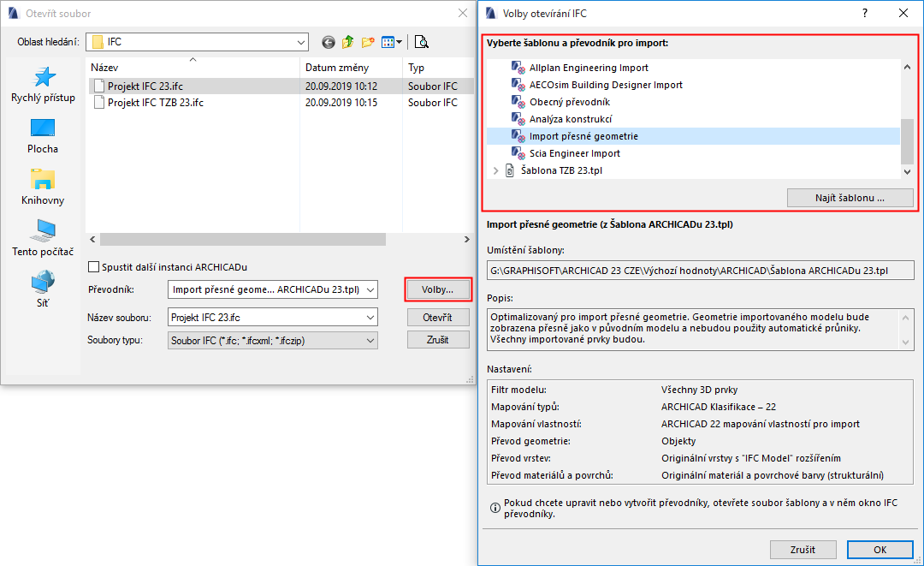Sort by Datum změny column header
924x566 pixels.
[352, 67]
